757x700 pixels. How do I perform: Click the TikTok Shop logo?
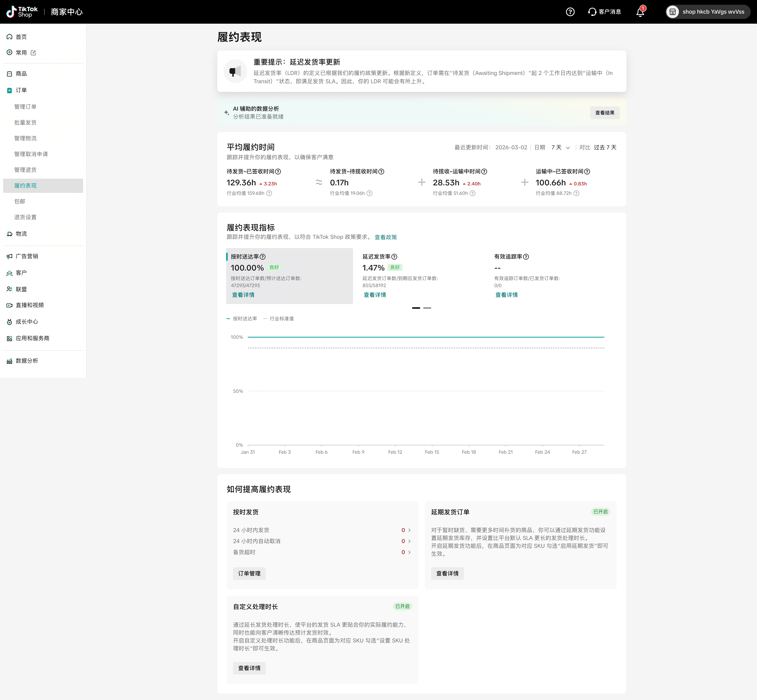[x=22, y=12]
